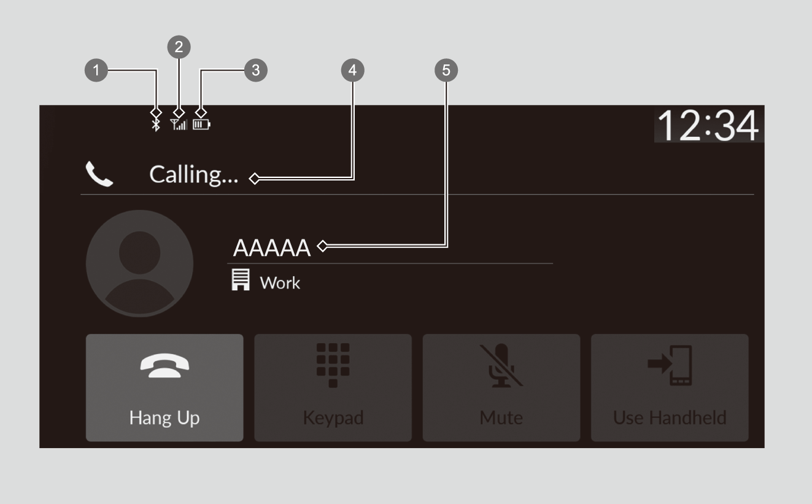Click the signal strength indicator icon
The width and height of the screenshot is (812, 504).
click(179, 125)
